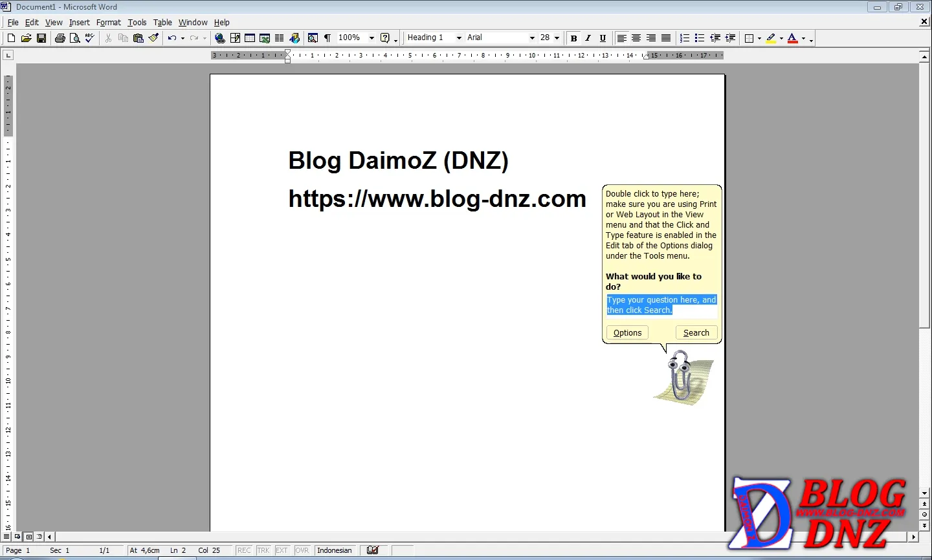Open the Table menu

pos(162,23)
